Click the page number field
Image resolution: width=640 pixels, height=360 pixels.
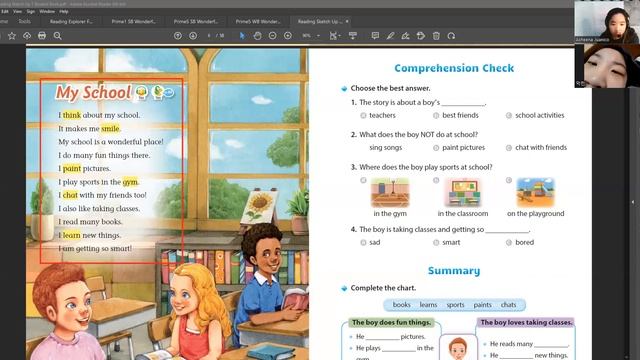209,36
